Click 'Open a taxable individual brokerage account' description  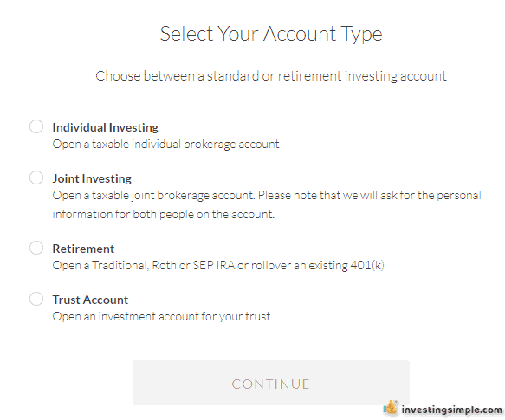pyautogui.click(x=165, y=144)
